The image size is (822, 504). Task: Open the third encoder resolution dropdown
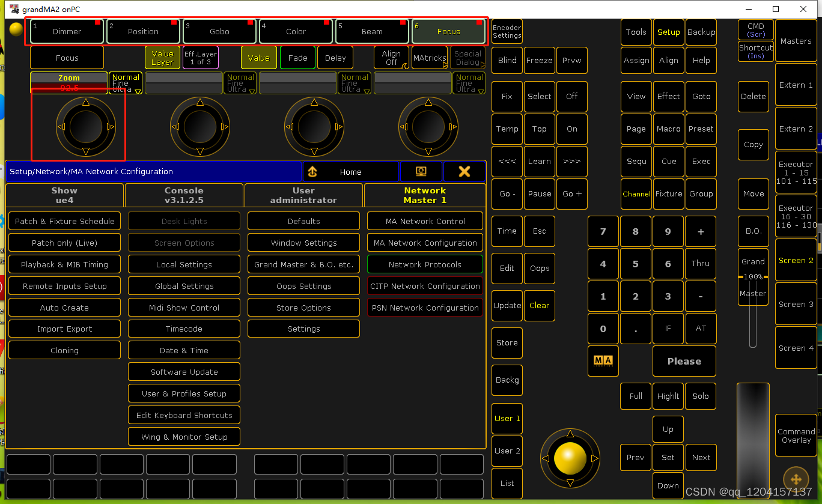click(x=355, y=83)
